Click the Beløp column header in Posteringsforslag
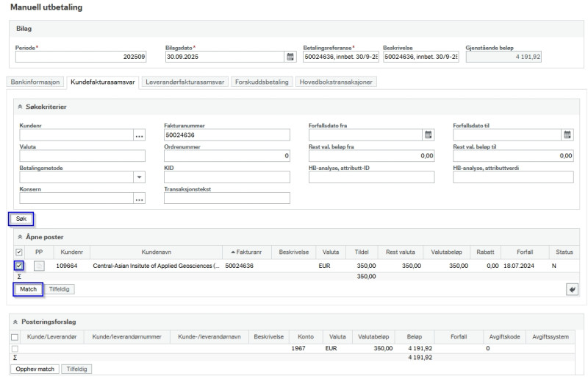This screenshot has height=379, width=588. tap(415, 337)
